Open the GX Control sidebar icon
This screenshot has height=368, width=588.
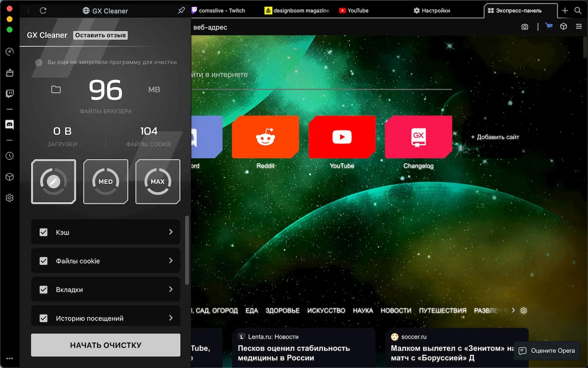click(10, 52)
